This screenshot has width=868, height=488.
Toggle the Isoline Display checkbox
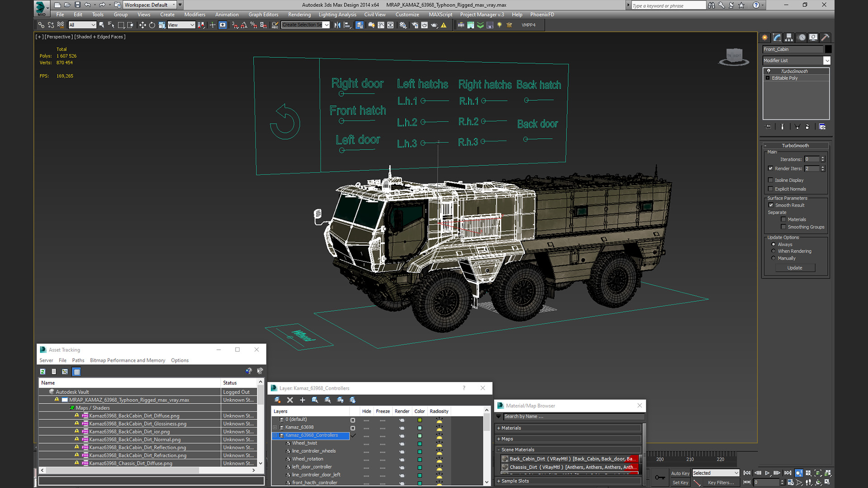[x=771, y=180]
